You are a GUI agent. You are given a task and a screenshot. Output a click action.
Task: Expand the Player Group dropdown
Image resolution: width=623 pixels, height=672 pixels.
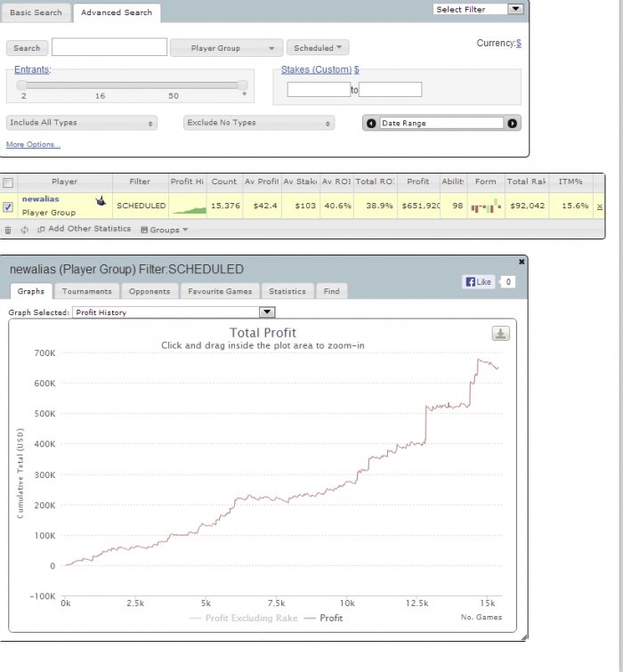[226, 48]
